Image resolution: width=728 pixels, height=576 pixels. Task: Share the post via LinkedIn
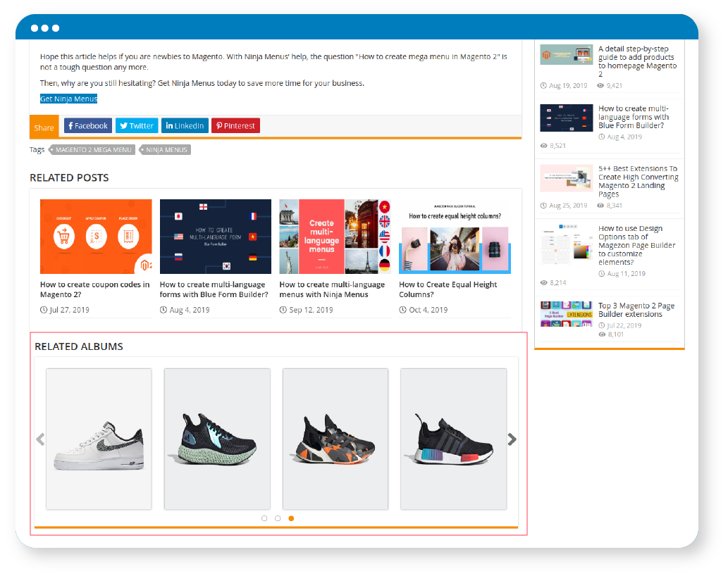[x=184, y=125]
